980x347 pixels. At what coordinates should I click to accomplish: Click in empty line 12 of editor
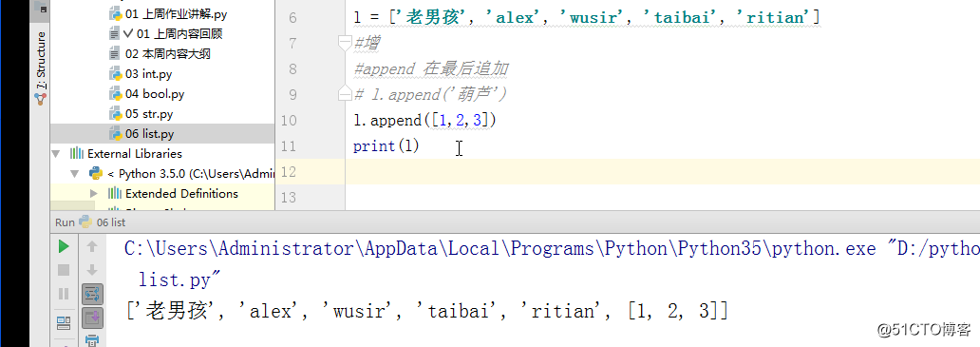click(x=663, y=171)
